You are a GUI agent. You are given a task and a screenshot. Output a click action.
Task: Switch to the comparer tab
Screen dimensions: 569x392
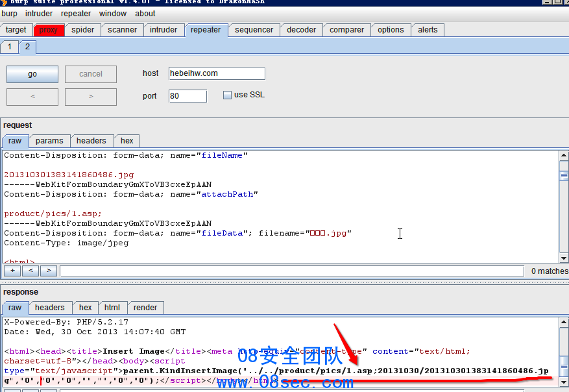[346, 30]
